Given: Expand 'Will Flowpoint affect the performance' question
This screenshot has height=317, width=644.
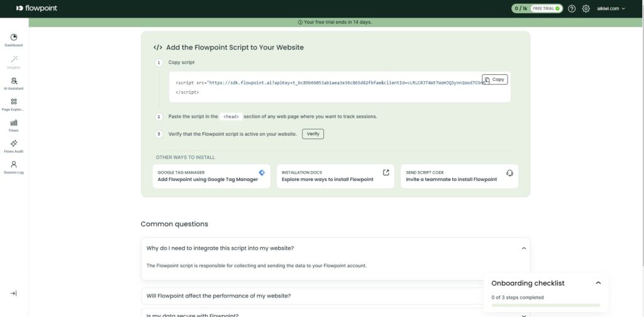Looking at the screenshot, I should [336, 296].
